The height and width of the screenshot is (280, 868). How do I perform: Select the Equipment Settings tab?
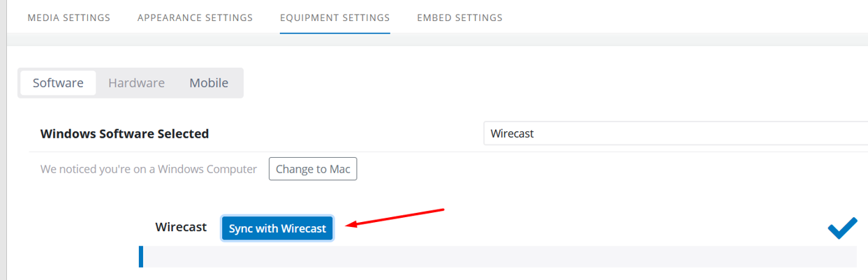pyautogui.click(x=335, y=17)
